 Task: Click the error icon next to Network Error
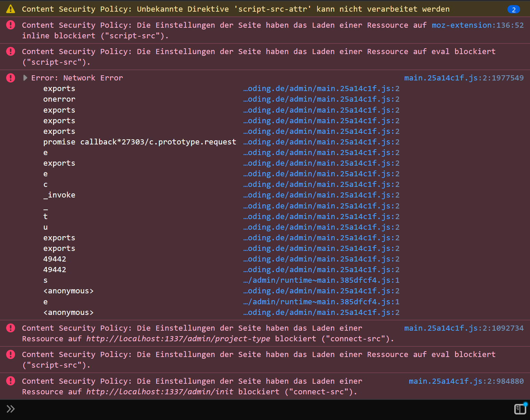10,78
